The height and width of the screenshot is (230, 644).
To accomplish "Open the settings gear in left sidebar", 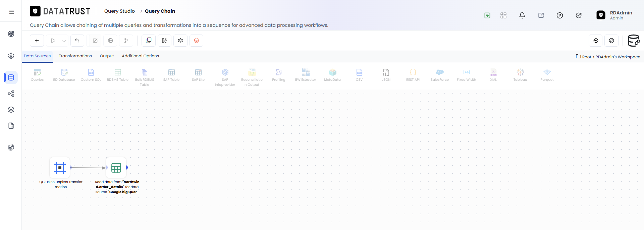I will click(11, 56).
